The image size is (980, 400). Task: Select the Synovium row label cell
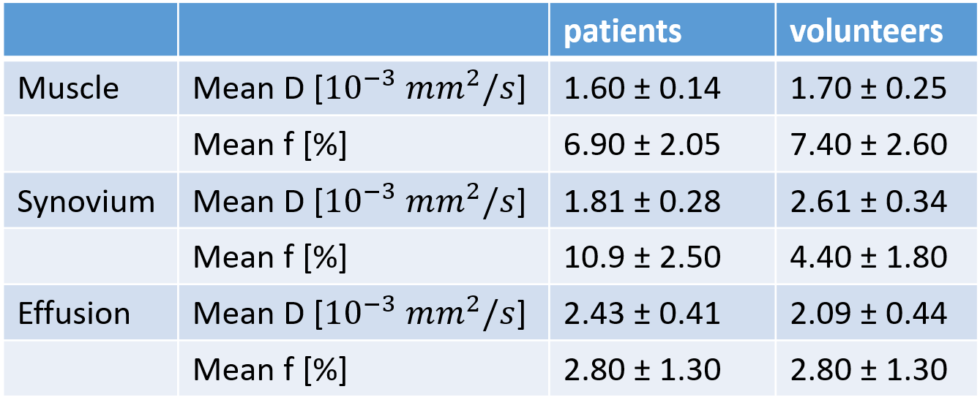[x=86, y=201]
